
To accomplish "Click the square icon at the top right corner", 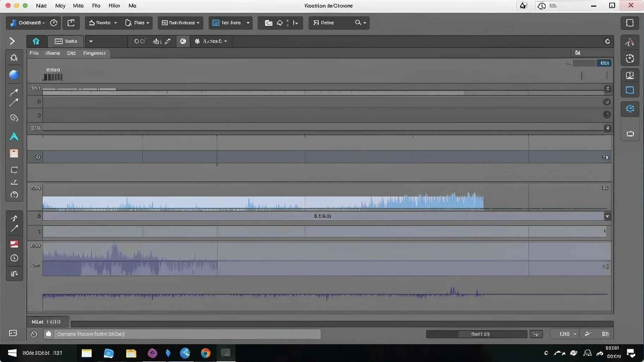I will point(630,23).
